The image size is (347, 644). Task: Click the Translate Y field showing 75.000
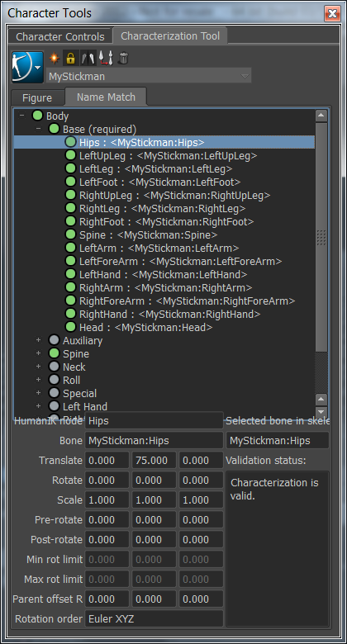click(x=154, y=461)
